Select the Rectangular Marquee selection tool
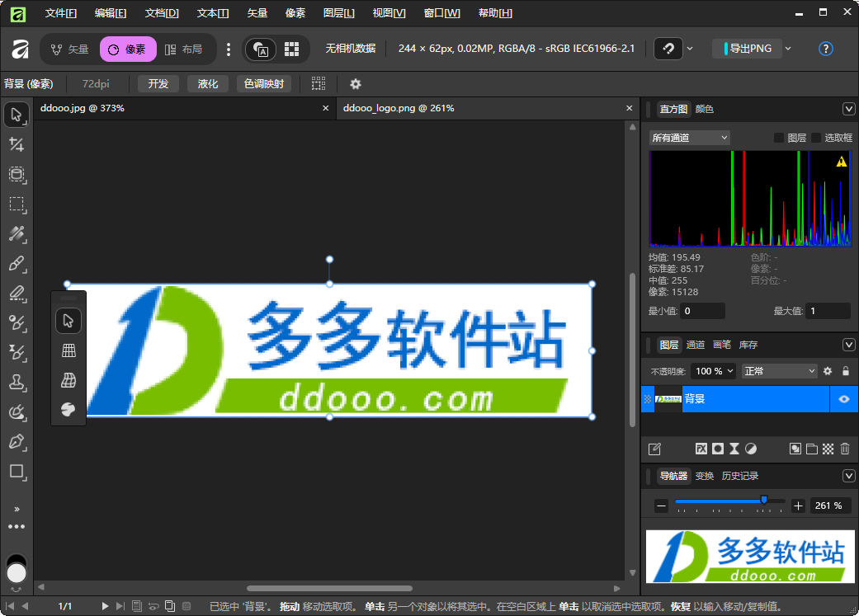The image size is (859, 616). (17, 205)
